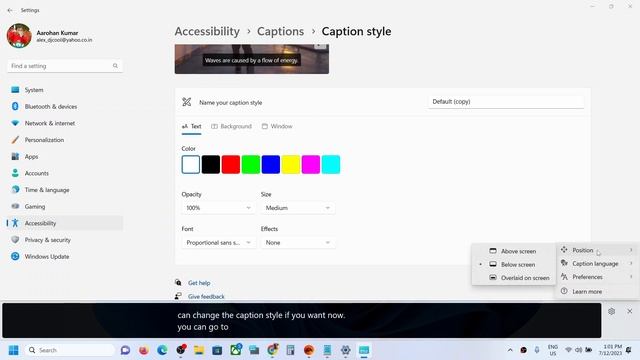
Task: Select the white text color swatch
Action: (191, 164)
